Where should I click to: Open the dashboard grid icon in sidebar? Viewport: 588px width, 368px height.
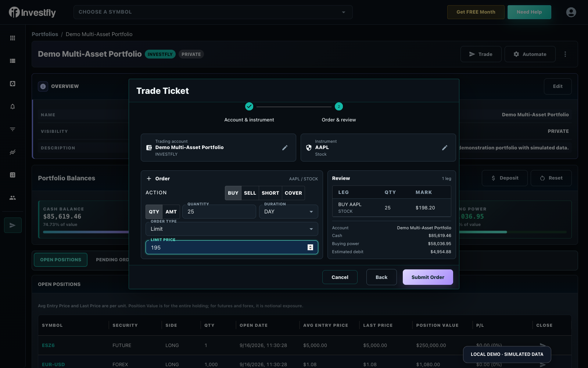[x=12, y=38]
